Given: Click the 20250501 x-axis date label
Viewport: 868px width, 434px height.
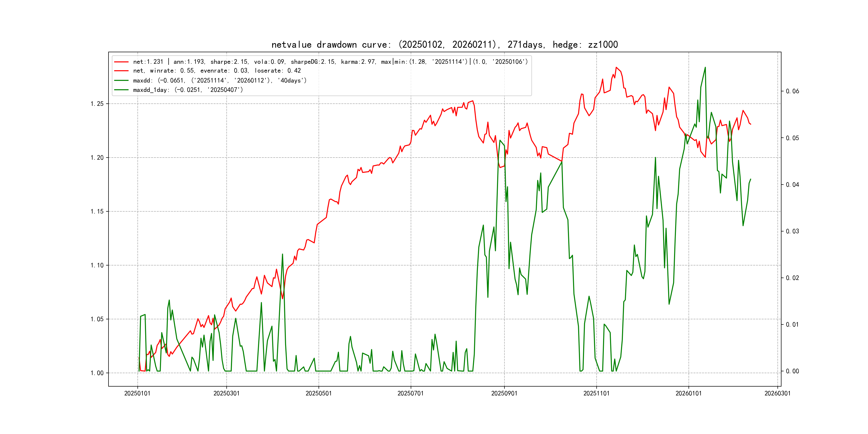Looking at the screenshot, I should coord(319,394).
